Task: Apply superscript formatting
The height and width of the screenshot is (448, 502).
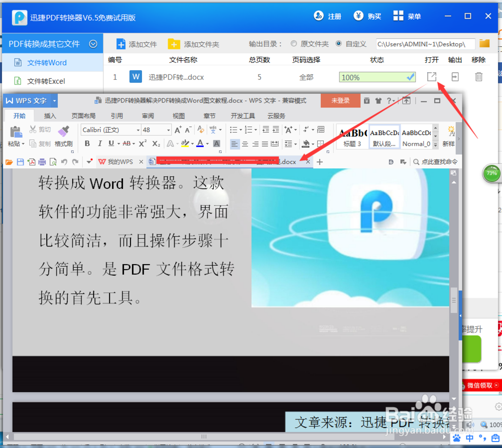Action: click(x=143, y=144)
